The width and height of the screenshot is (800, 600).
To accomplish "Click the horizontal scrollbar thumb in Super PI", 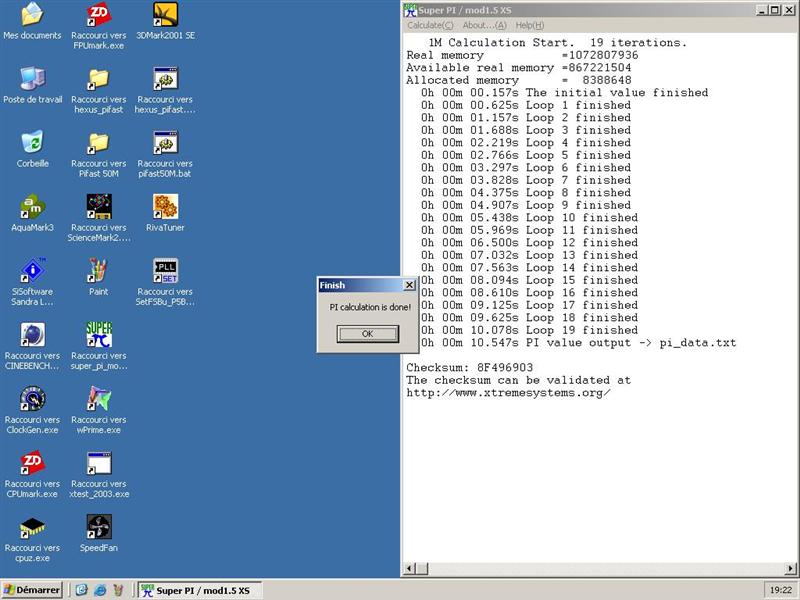I will tap(421, 568).
